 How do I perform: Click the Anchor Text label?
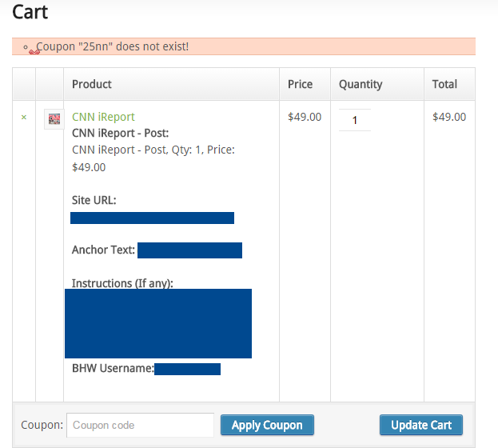pos(104,250)
